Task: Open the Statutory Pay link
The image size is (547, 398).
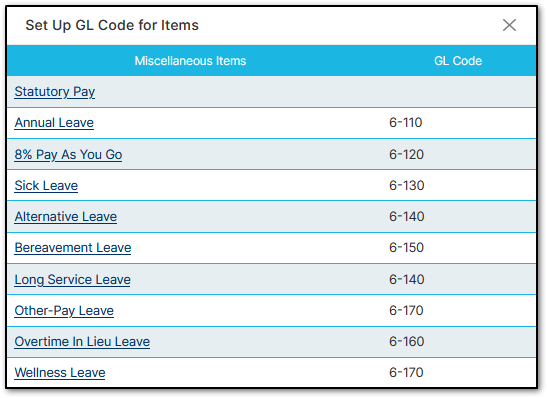Action: [55, 92]
